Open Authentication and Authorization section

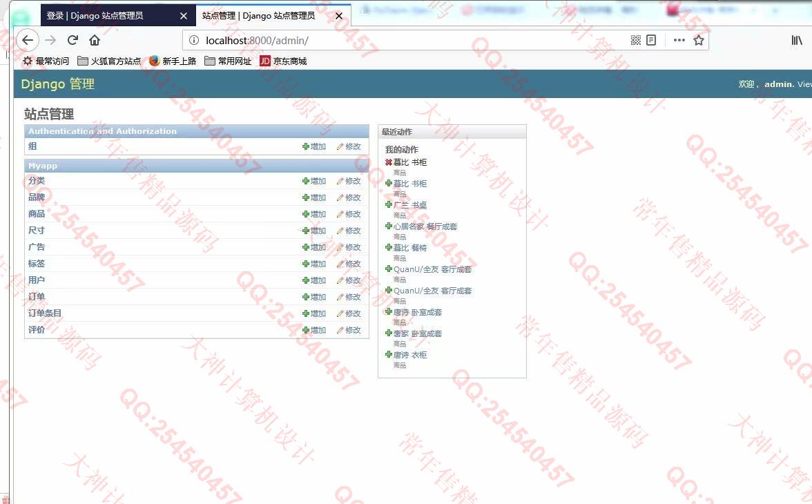coord(102,132)
